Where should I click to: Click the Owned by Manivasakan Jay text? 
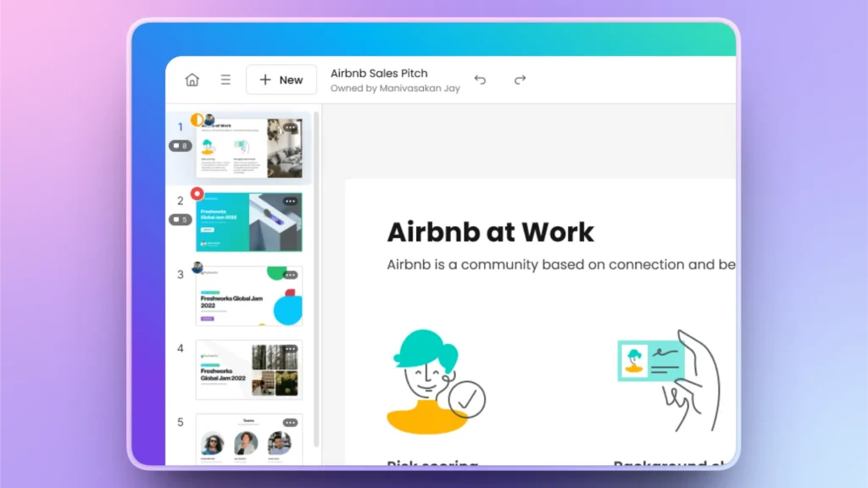tap(395, 88)
